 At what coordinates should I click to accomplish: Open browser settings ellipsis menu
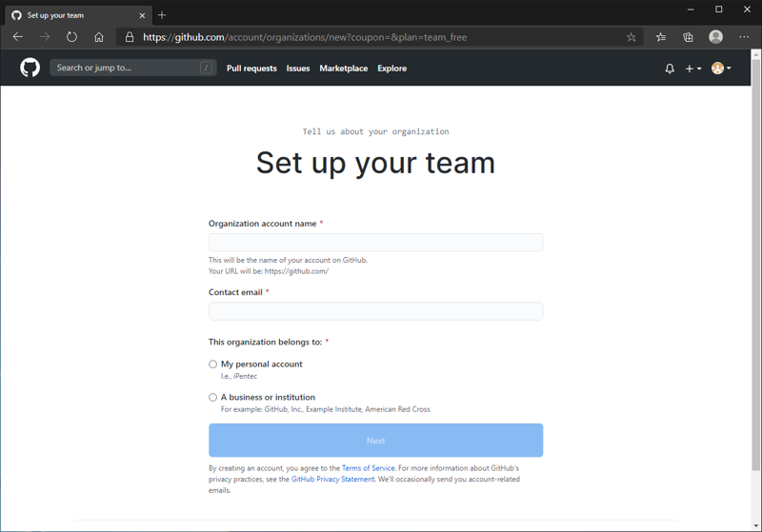coord(744,37)
